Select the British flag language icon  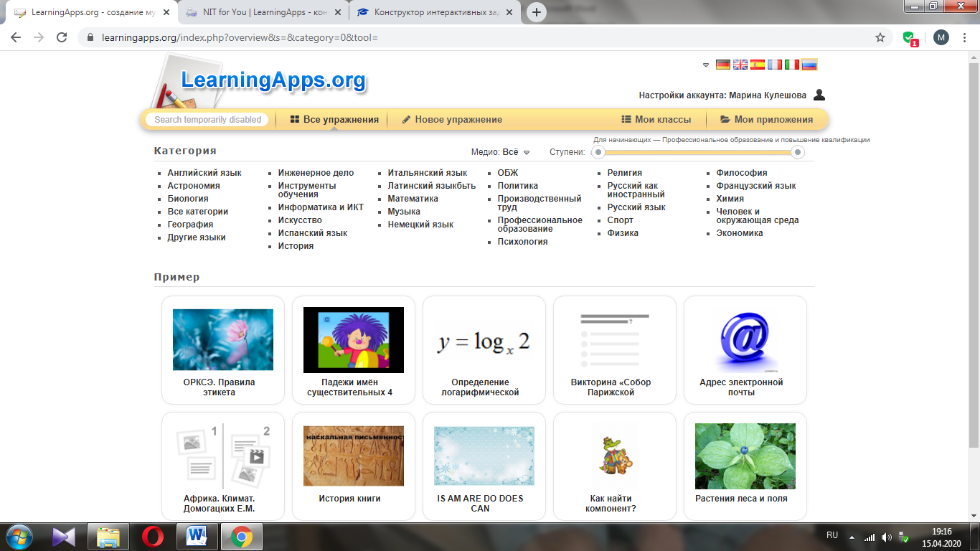tap(740, 65)
